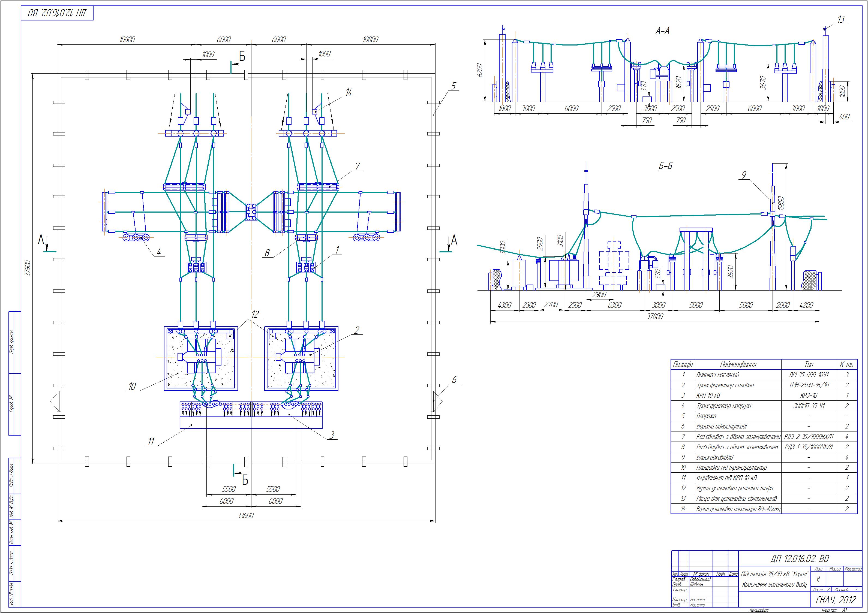
Task: Select callout number 11 below the foundation
Action: (151, 442)
